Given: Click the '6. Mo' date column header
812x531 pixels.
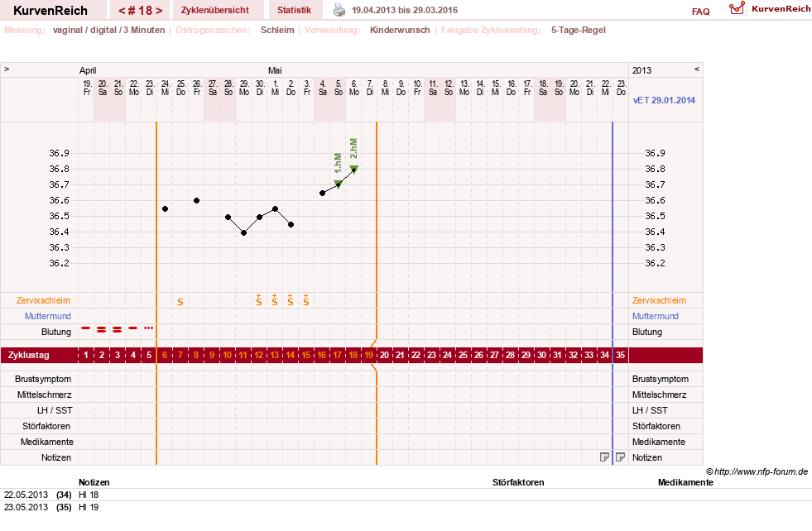Looking at the screenshot, I should 353,88.
